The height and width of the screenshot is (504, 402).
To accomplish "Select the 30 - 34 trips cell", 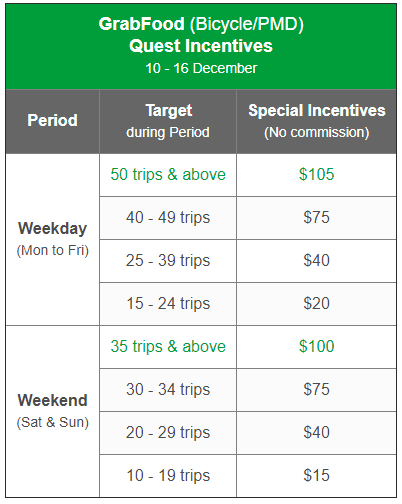I will (168, 390).
